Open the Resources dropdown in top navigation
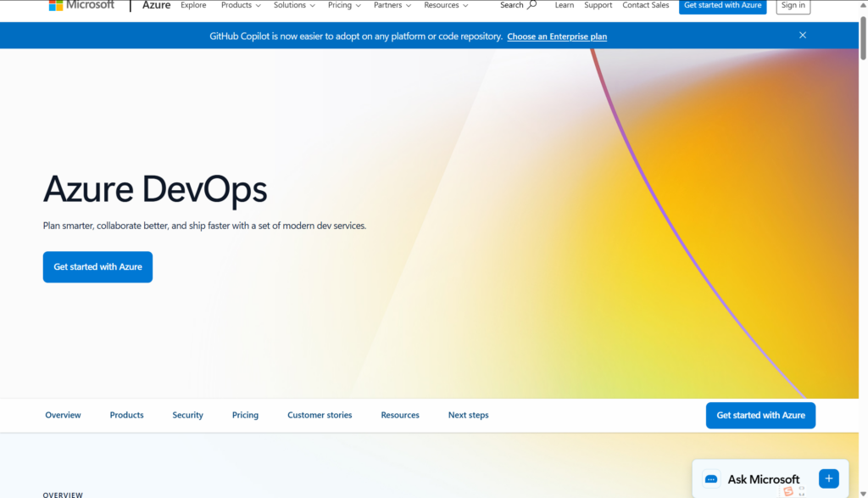Screen dimensions: 868x498 (446, 5)
